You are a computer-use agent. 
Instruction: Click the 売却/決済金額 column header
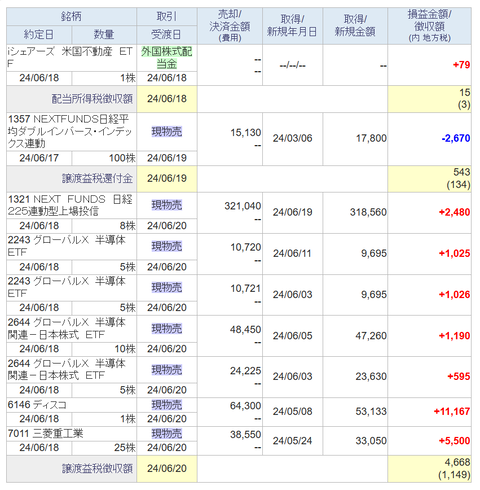230,26
